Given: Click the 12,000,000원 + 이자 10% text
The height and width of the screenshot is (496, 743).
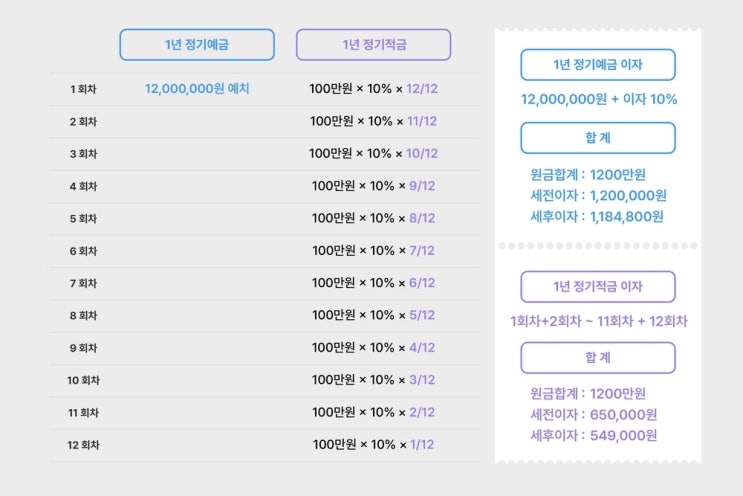Looking at the screenshot, I should [x=598, y=99].
